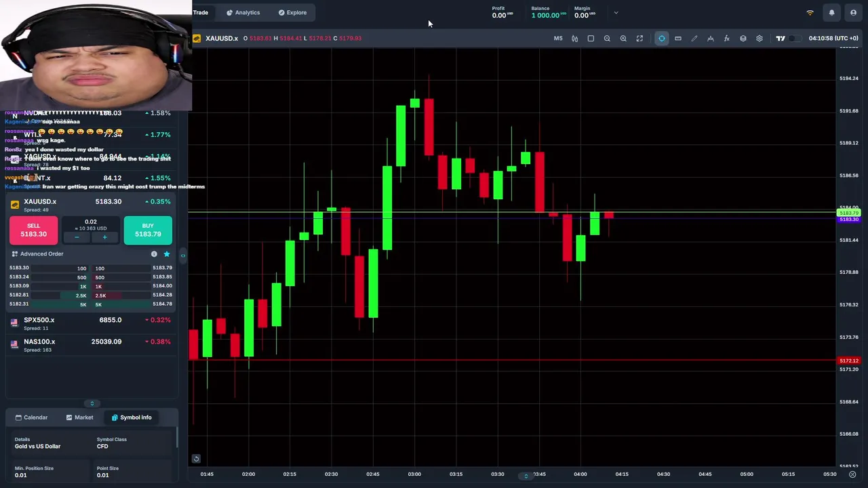Viewport: 868px width, 488px height.
Task: Click BUY at 5183.79
Action: (148, 230)
